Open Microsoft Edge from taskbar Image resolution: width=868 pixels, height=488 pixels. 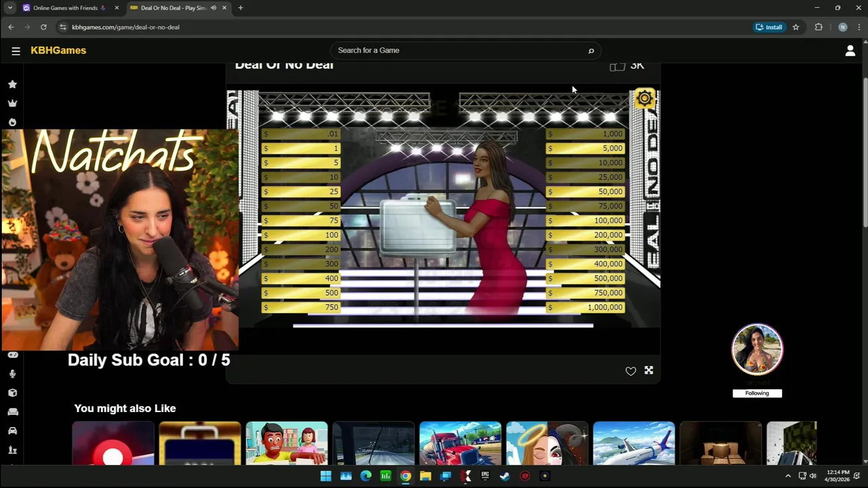pyautogui.click(x=366, y=476)
